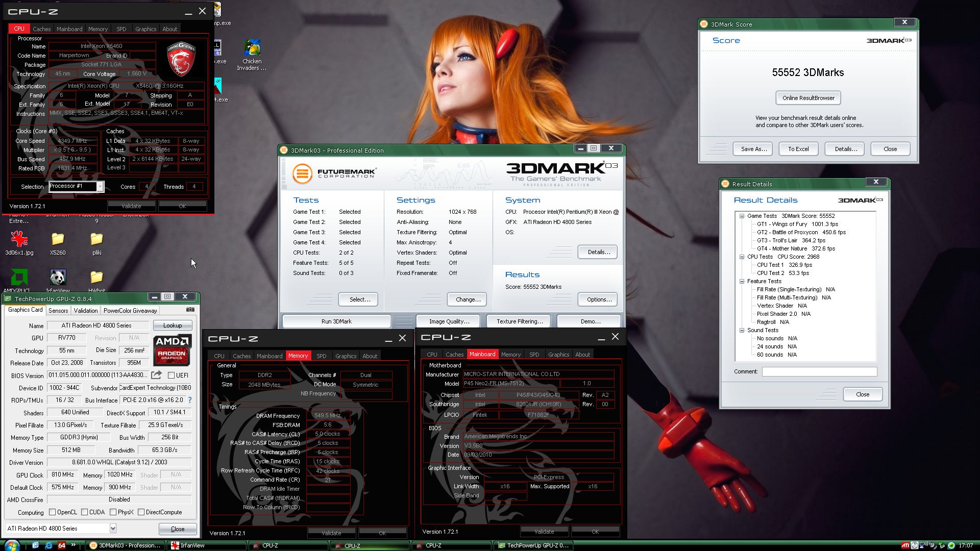Viewport: 980px width, 551px height.
Task: Switch to Sensors tab in GPU-Z
Action: point(58,310)
